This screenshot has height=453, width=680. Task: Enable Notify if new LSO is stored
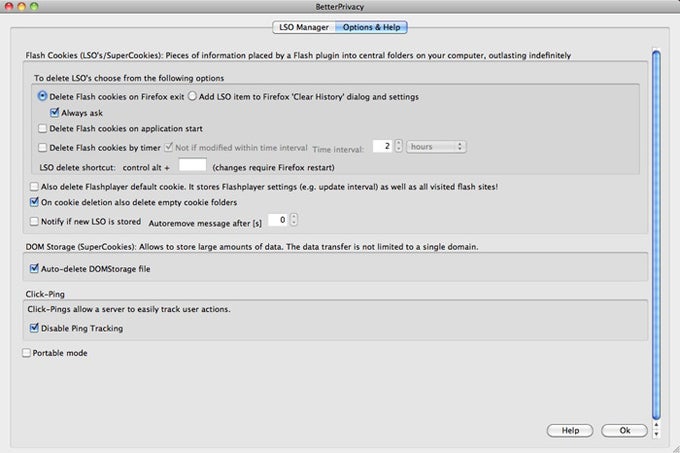[x=34, y=221]
